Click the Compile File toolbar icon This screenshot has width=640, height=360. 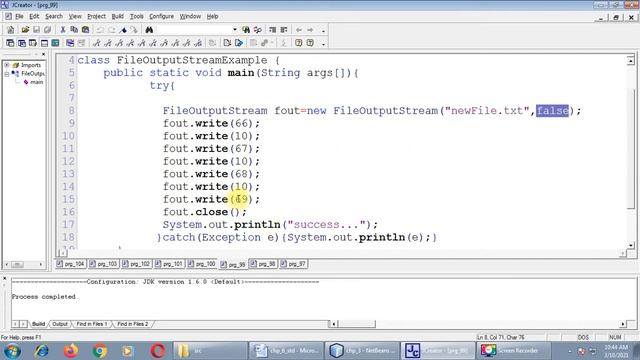tap(227, 43)
